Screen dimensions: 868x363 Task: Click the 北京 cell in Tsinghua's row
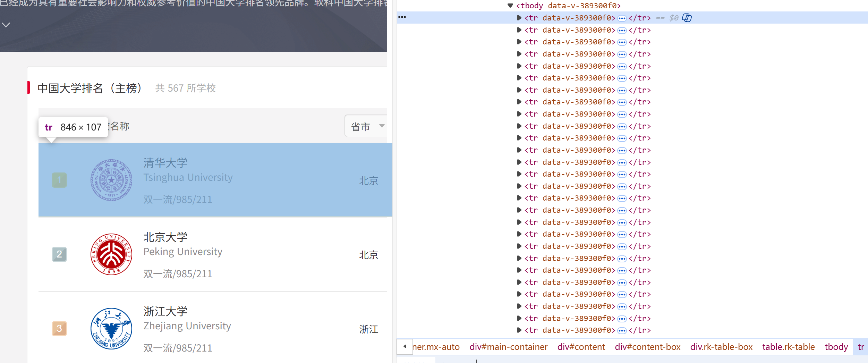(x=368, y=181)
